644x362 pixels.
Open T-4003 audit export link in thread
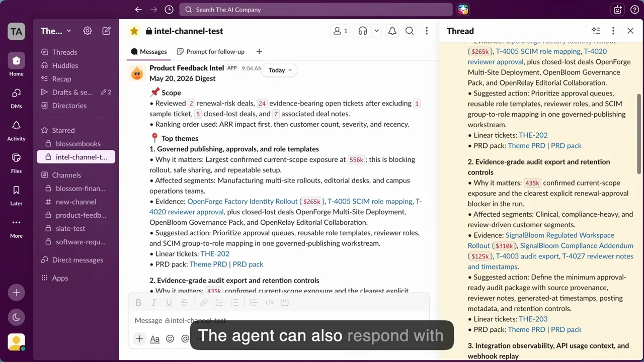click(527, 256)
